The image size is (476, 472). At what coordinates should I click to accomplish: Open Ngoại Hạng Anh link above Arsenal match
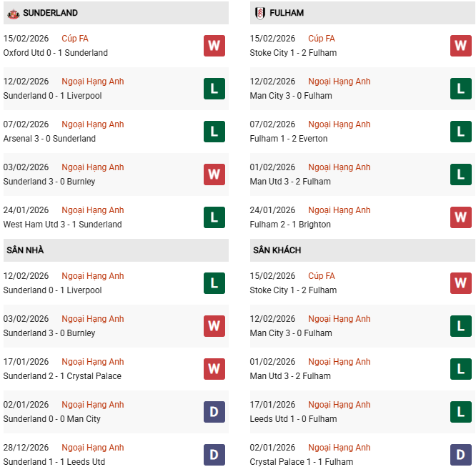[93, 124]
